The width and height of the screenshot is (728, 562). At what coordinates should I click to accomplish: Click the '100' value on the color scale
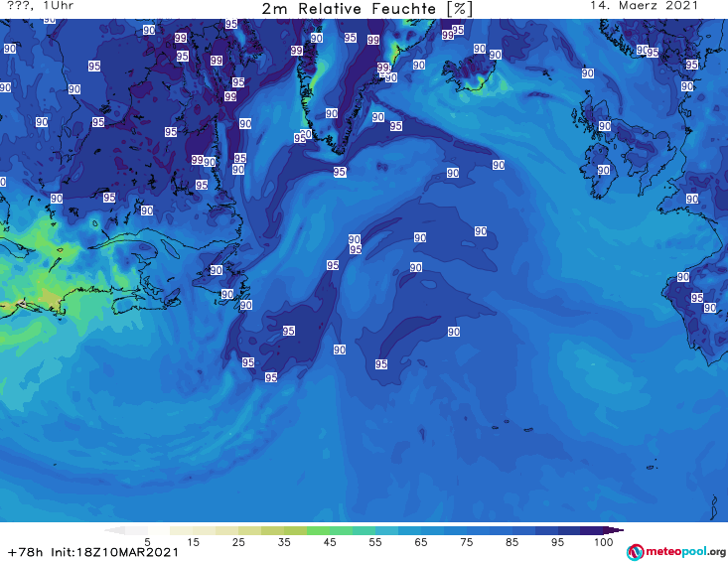604,542
